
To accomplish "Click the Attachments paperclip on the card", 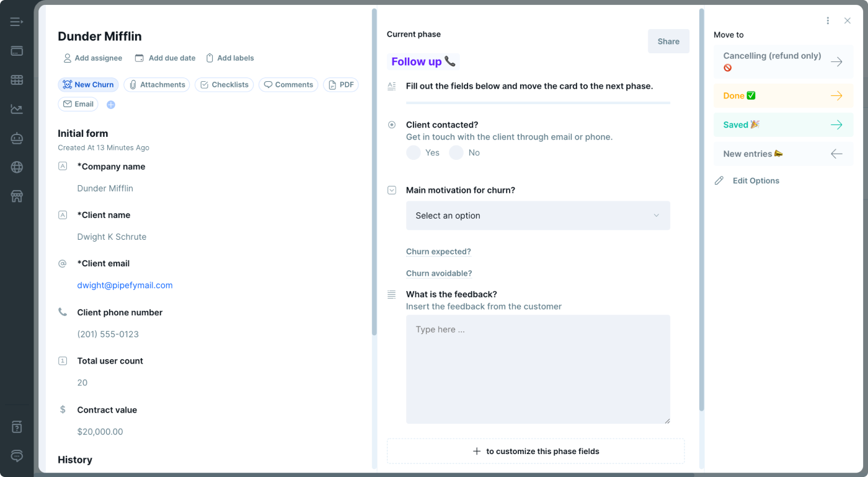I will pyautogui.click(x=156, y=84).
